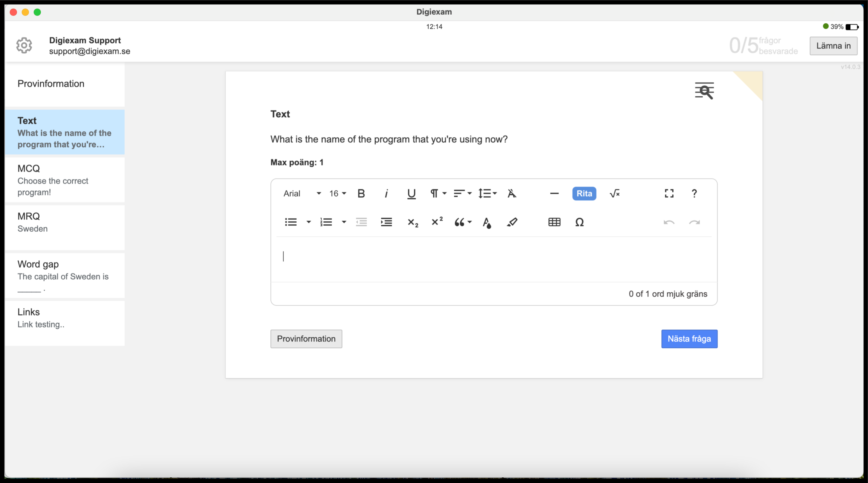Toggle underline formatting
The height and width of the screenshot is (483, 868).
(411, 194)
